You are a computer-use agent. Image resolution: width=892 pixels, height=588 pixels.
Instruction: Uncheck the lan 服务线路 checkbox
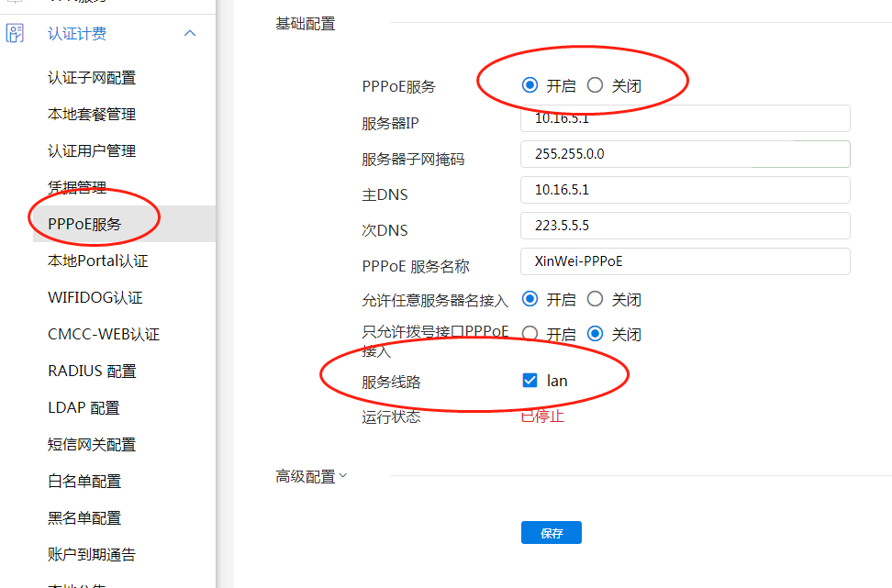click(530, 380)
